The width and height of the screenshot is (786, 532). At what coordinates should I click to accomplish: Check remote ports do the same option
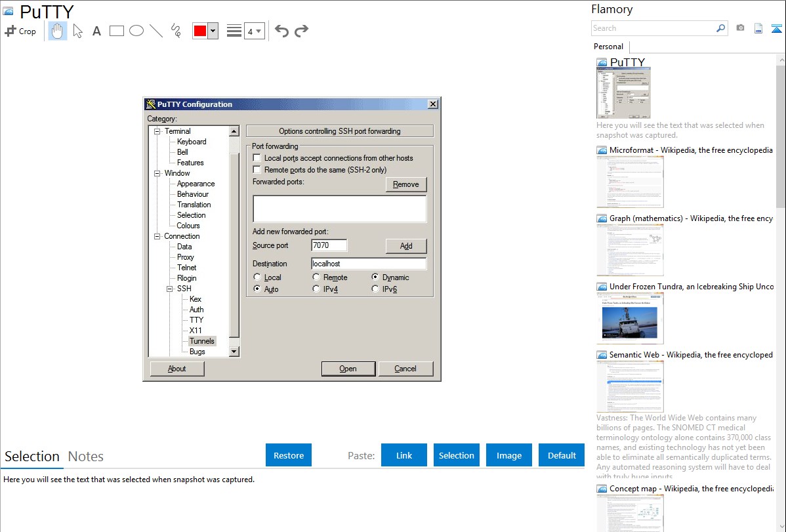click(257, 170)
